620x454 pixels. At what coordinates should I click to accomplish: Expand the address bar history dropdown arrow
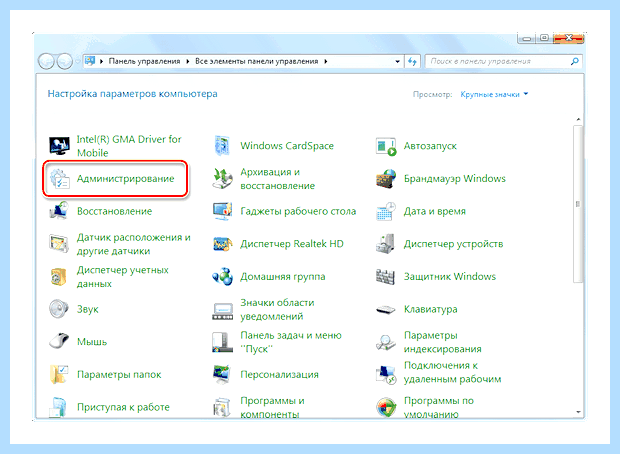pyautogui.click(x=397, y=61)
